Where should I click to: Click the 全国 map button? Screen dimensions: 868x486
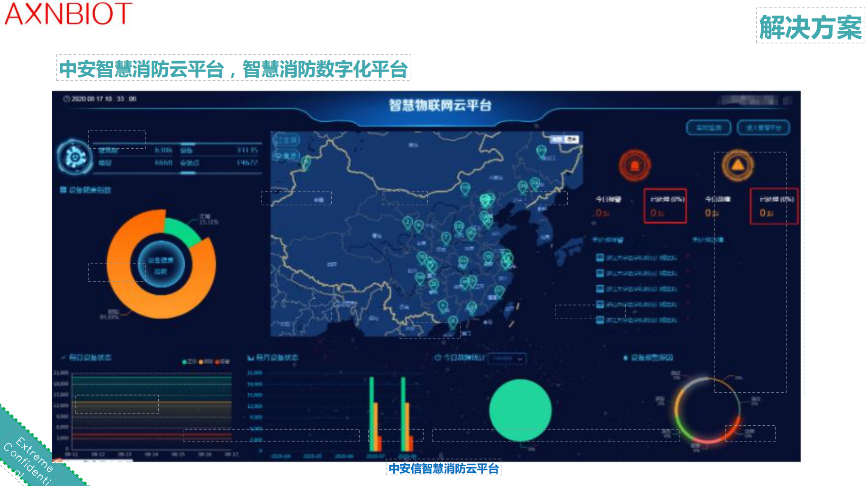(287, 140)
